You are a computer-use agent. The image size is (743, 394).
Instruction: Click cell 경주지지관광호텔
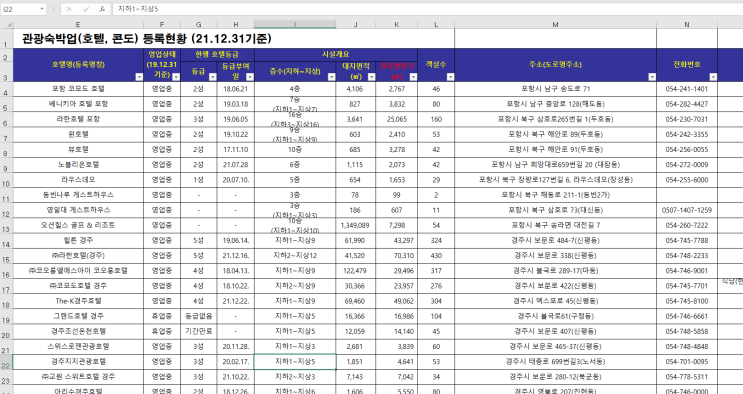78,362
